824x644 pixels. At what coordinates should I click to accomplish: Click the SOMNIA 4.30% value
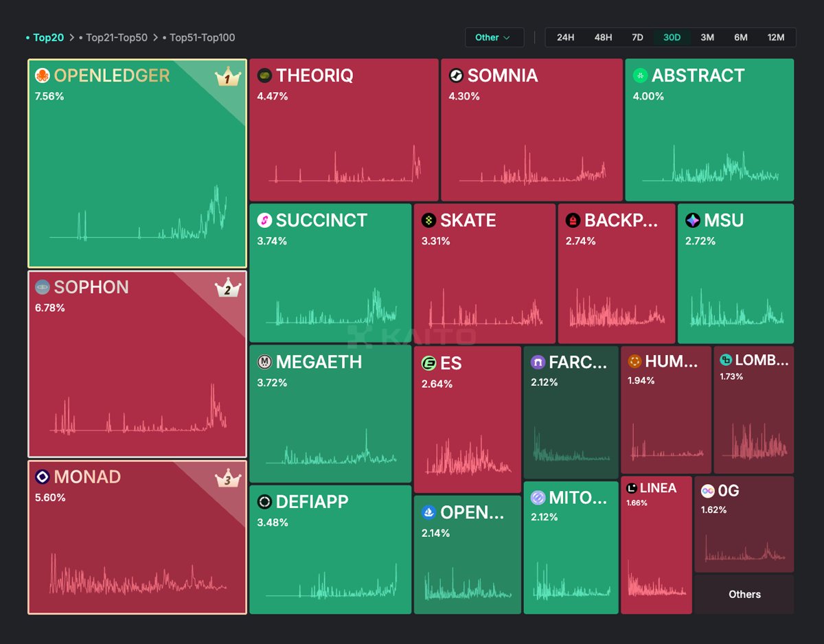(x=464, y=96)
